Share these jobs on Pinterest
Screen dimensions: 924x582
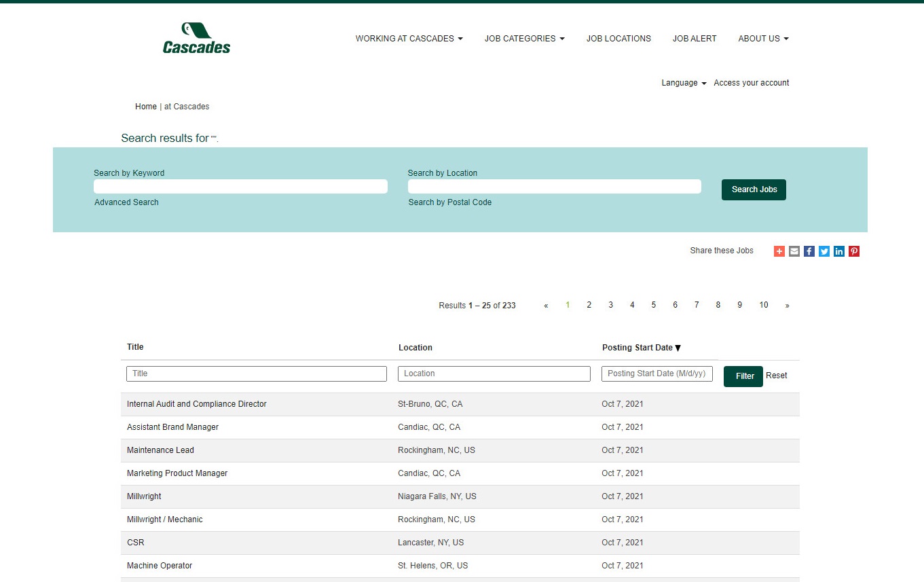[x=854, y=251]
